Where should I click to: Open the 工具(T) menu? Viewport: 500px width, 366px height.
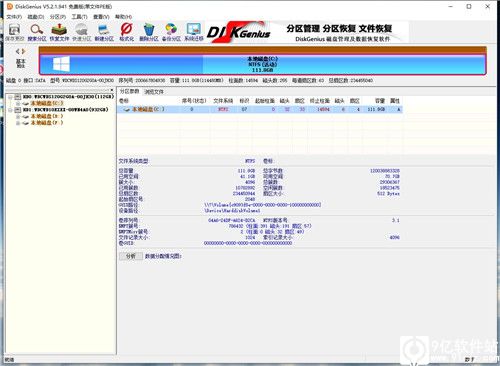(80, 17)
